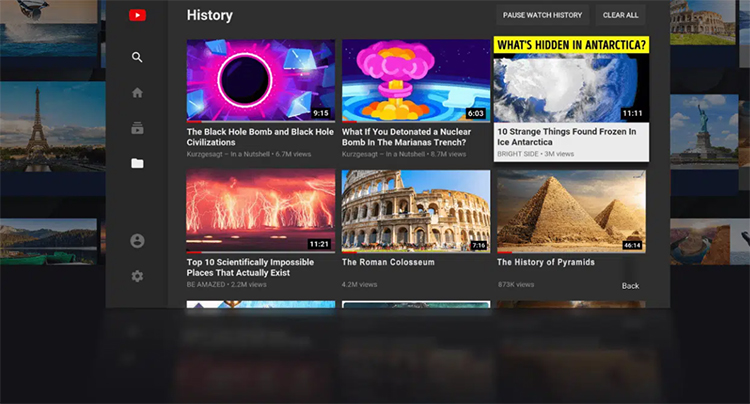Click the 9:15 duration badge
This screenshot has width=750, height=404.
coord(321,113)
